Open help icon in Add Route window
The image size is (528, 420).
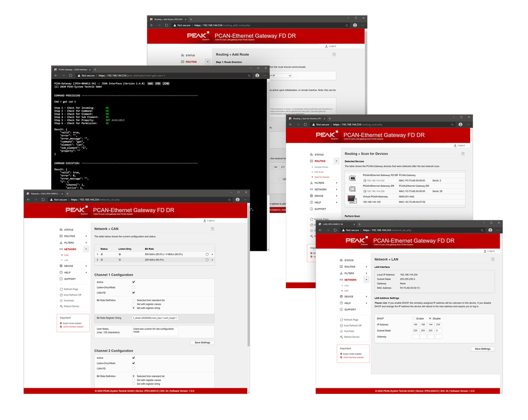click(334, 54)
